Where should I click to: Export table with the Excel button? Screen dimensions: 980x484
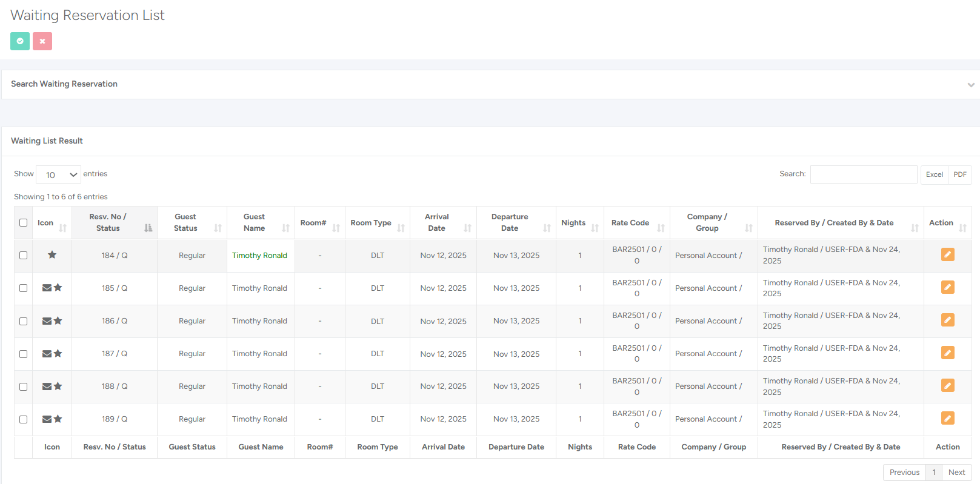(934, 174)
